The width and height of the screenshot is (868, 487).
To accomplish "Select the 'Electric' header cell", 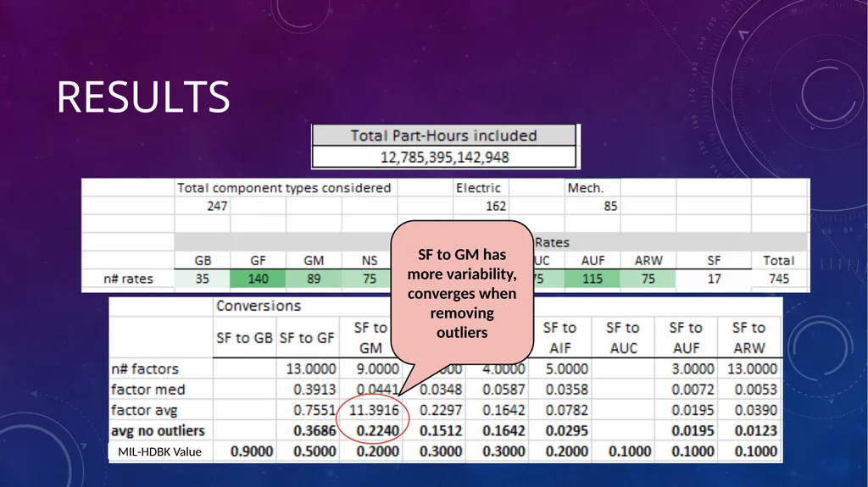I will click(x=478, y=188).
